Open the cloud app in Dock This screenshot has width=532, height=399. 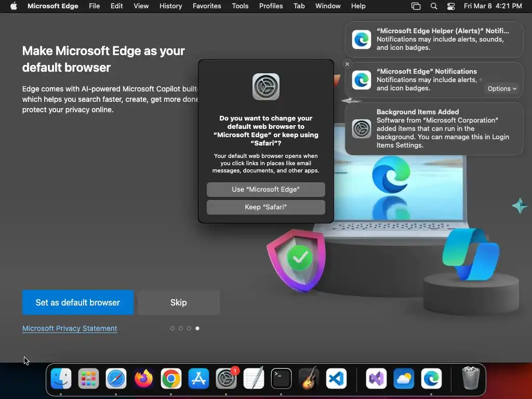pyautogui.click(x=404, y=378)
